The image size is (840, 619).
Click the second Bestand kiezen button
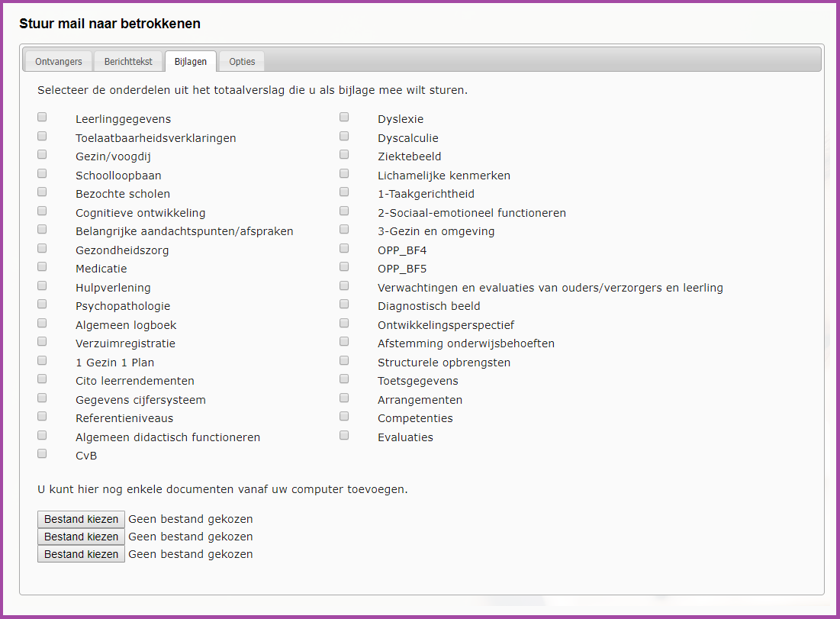tap(81, 537)
